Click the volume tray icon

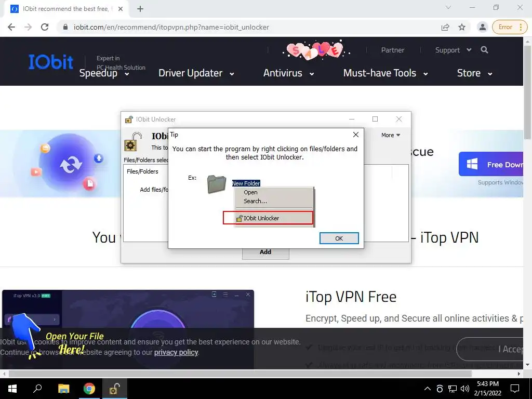[x=464, y=389]
